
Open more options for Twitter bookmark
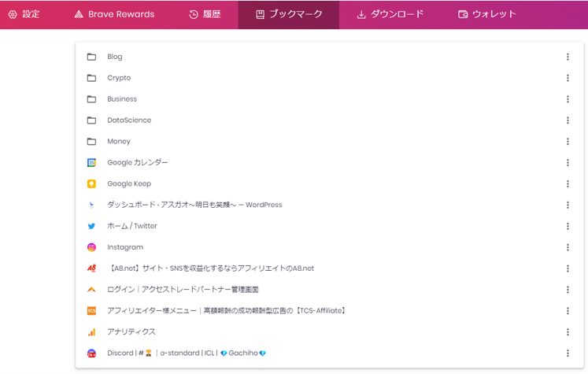click(568, 226)
